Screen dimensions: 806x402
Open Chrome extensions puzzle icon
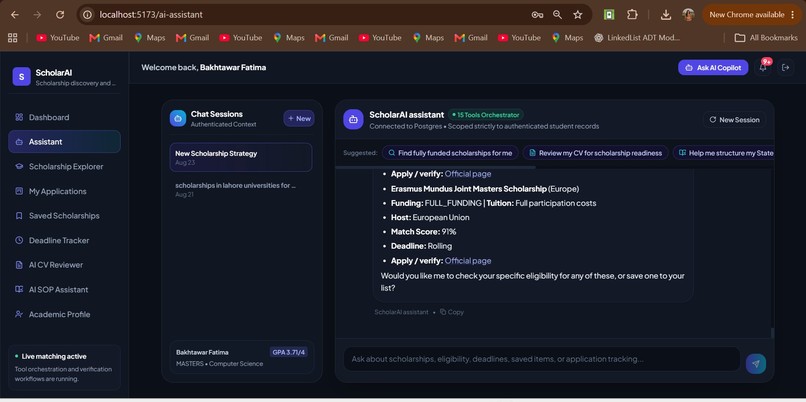pos(632,15)
